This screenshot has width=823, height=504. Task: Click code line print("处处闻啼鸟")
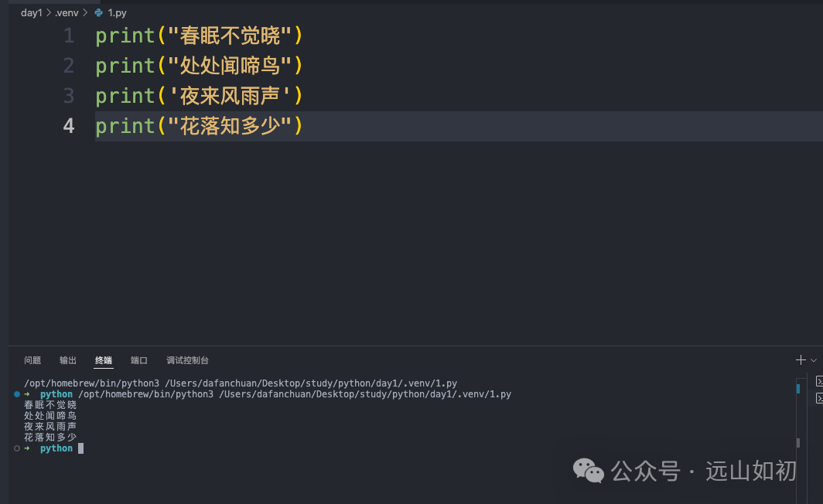click(199, 66)
